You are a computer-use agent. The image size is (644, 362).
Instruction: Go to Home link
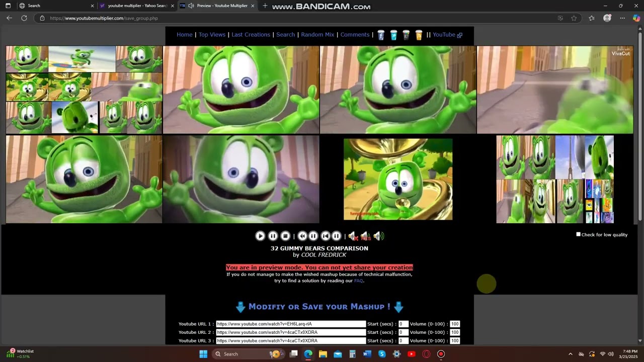click(185, 35)
